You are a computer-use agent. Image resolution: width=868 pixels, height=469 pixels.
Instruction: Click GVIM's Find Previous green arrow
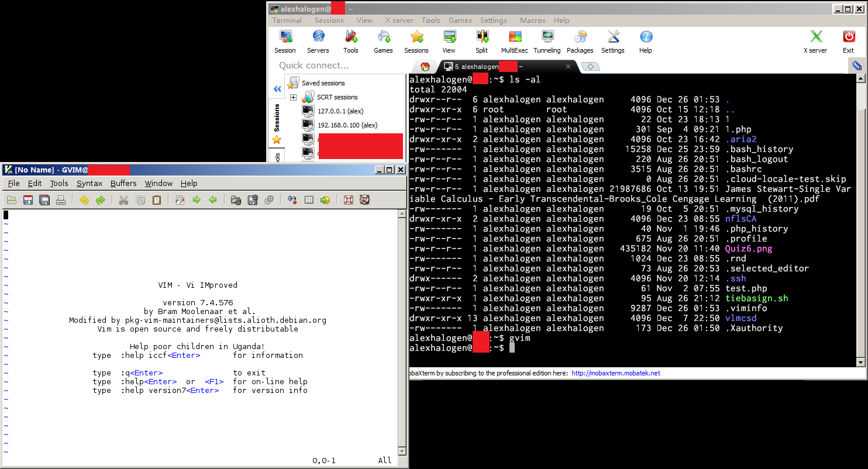[x=213, y=200]
